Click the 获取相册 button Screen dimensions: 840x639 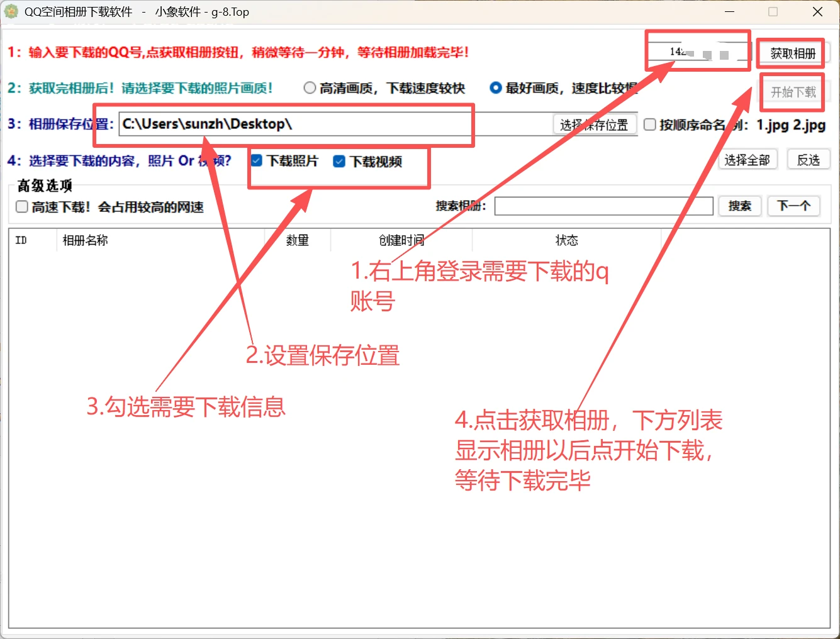793,53
